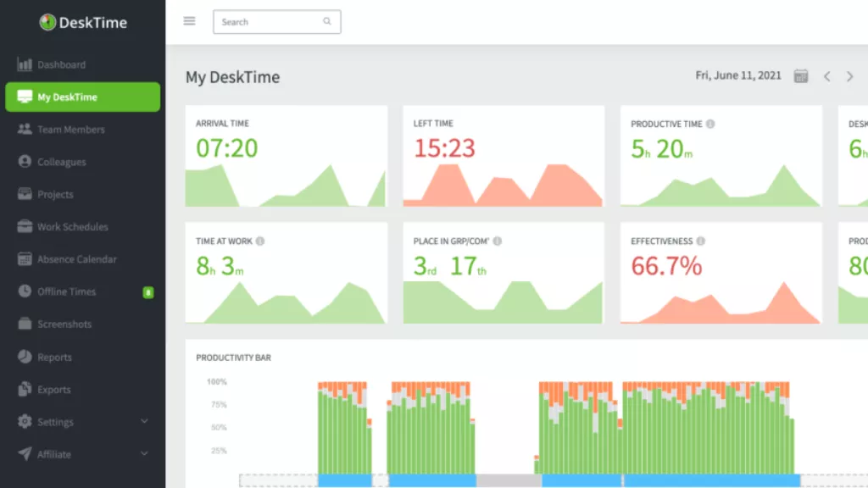Click Productive Time info icon

pos(710,124)
